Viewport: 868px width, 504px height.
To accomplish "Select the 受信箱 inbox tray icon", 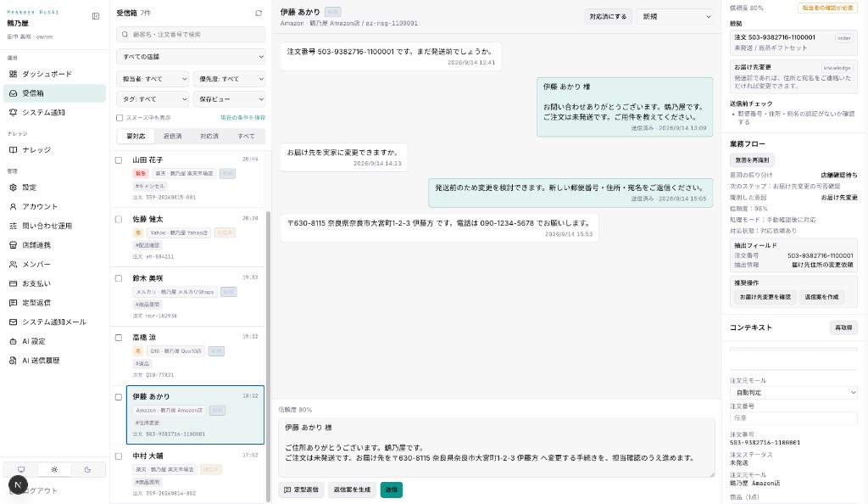I will (14, 93).
